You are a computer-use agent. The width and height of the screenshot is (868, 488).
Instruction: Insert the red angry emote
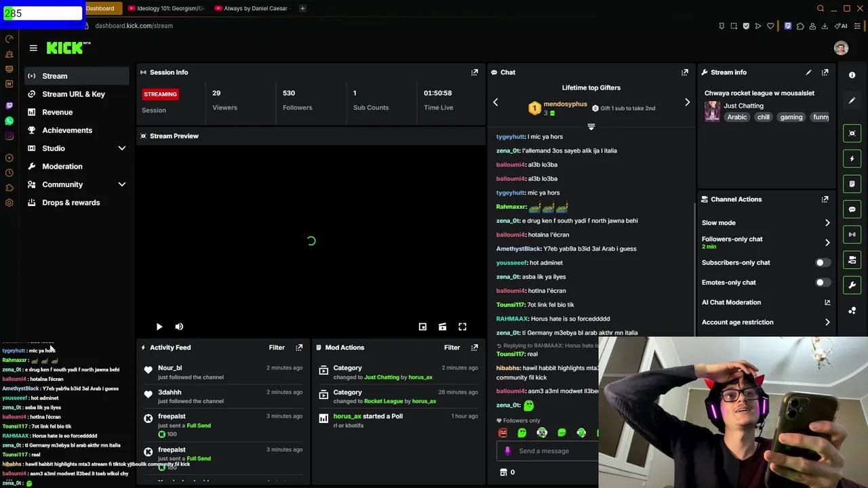502,432
